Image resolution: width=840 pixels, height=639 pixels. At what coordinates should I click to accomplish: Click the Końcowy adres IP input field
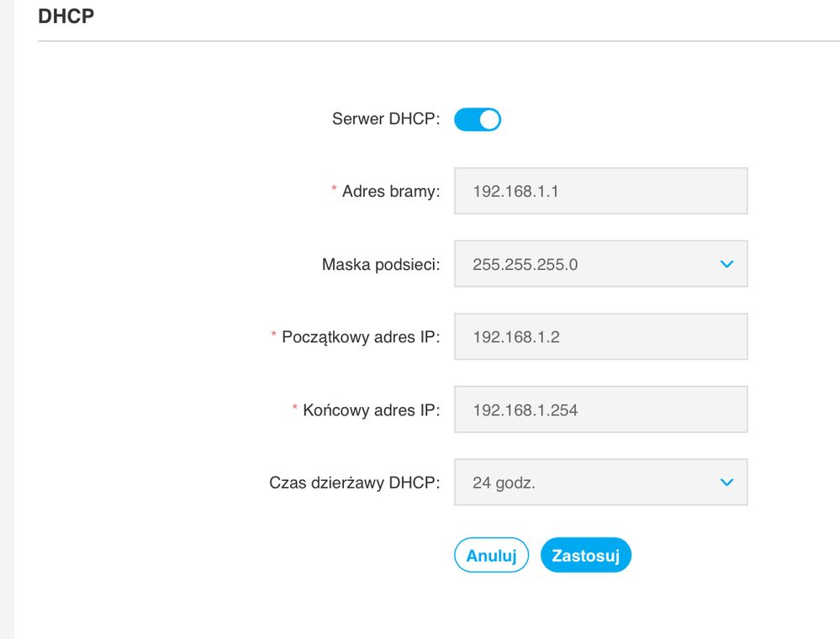pos(600,410)
